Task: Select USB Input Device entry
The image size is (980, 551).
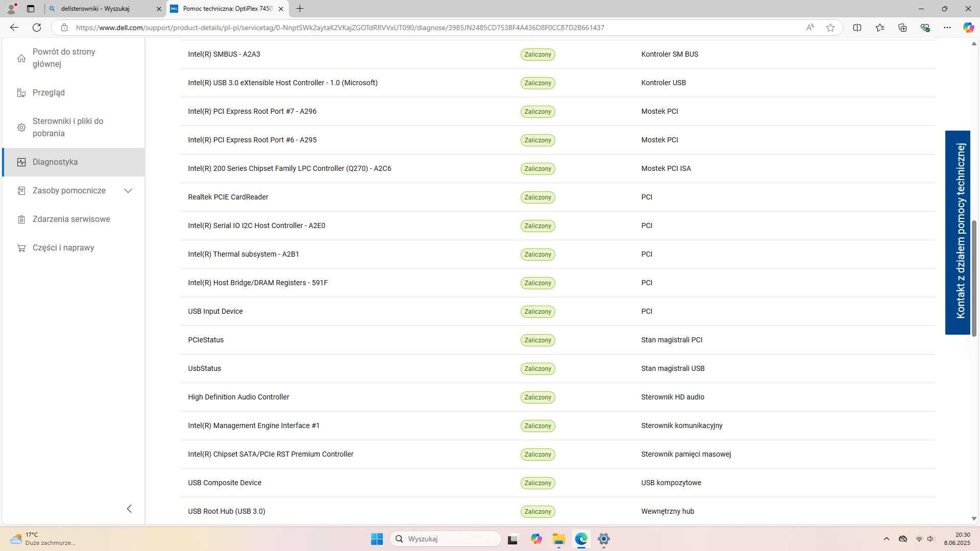Action: click(557, 311)
